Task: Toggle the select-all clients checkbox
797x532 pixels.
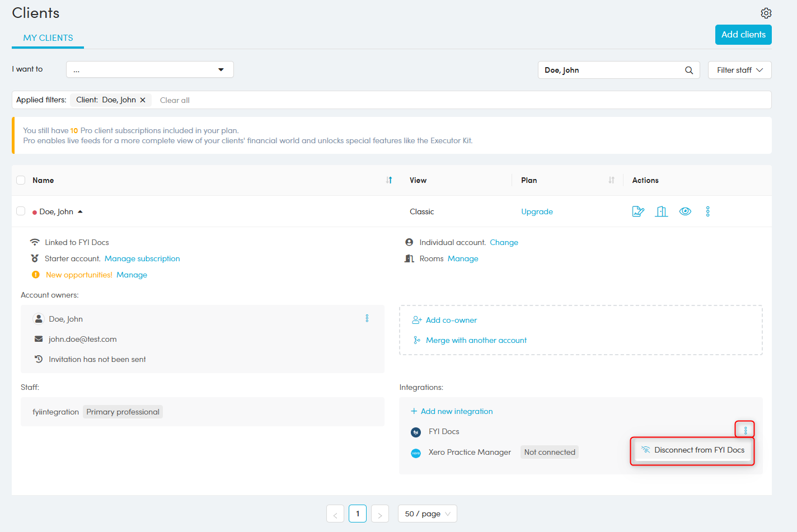Action: [x=21, y=180]
